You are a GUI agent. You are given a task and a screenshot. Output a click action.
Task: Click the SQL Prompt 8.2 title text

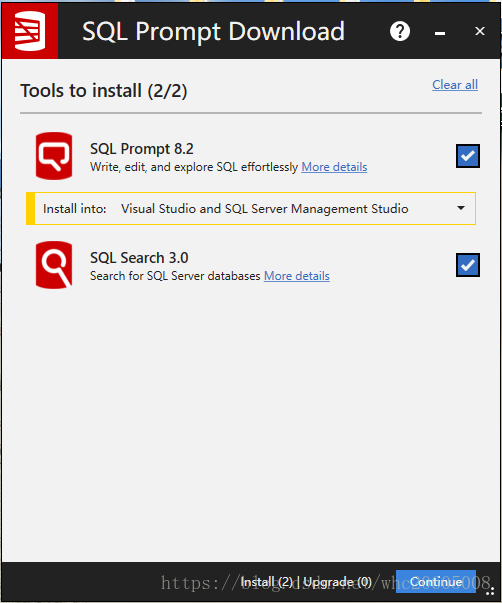click(142, 149)
